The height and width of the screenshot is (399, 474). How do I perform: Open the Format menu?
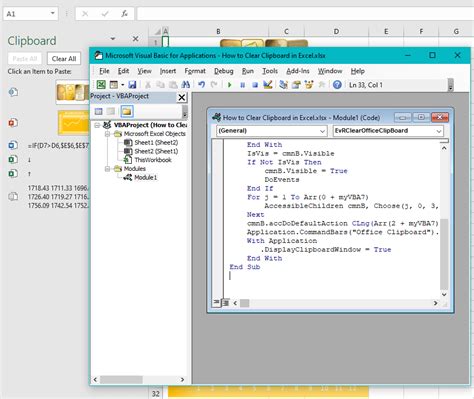195,71
